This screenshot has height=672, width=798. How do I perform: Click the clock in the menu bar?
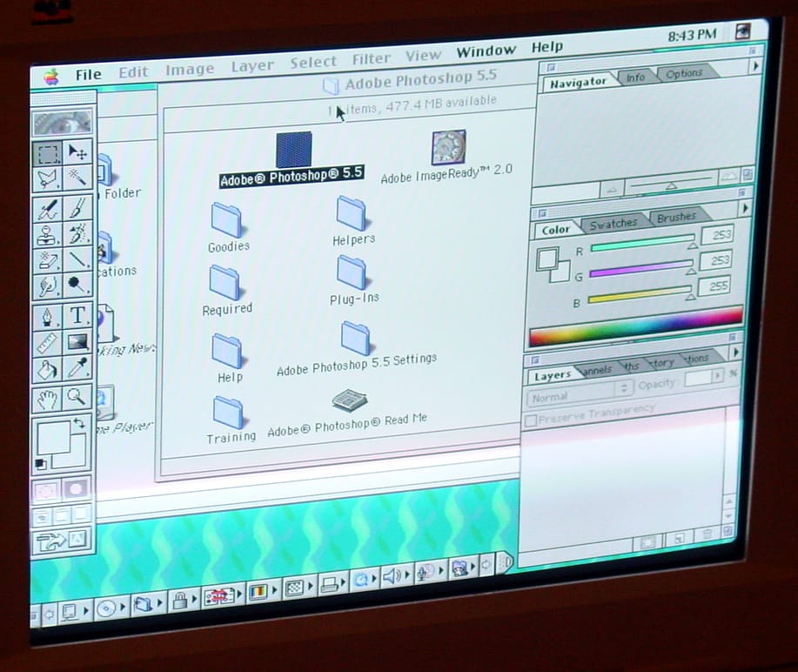point(692,35)
